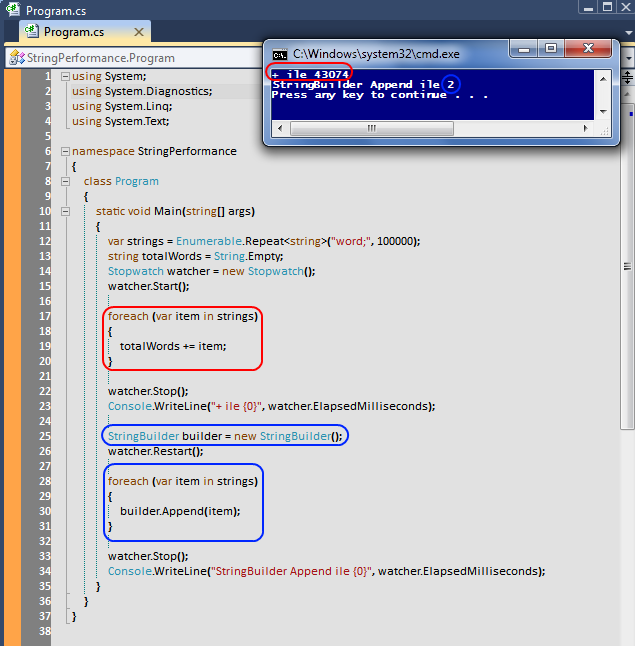Minimize the cmd.exe console window

(524, 49)
